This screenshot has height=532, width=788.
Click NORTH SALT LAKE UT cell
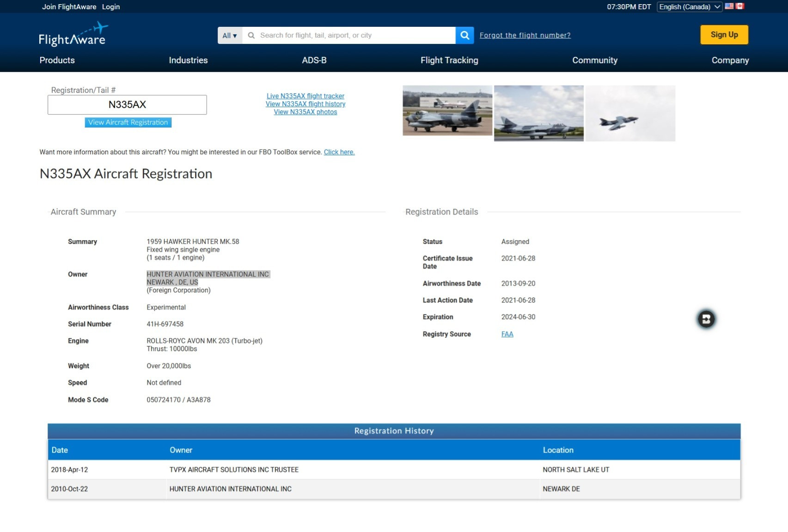[x=576, y=470]
